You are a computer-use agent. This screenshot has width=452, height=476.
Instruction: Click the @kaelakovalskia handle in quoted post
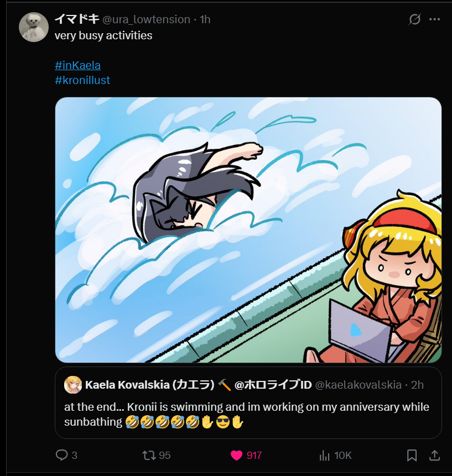pos(357,385)
